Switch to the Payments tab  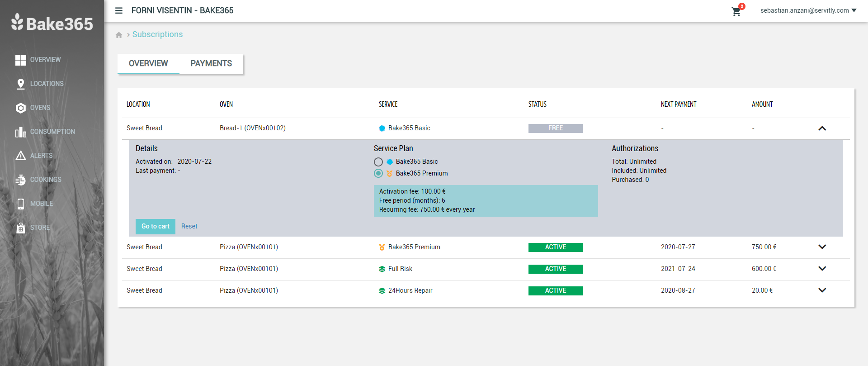click(x=211, y=64)
